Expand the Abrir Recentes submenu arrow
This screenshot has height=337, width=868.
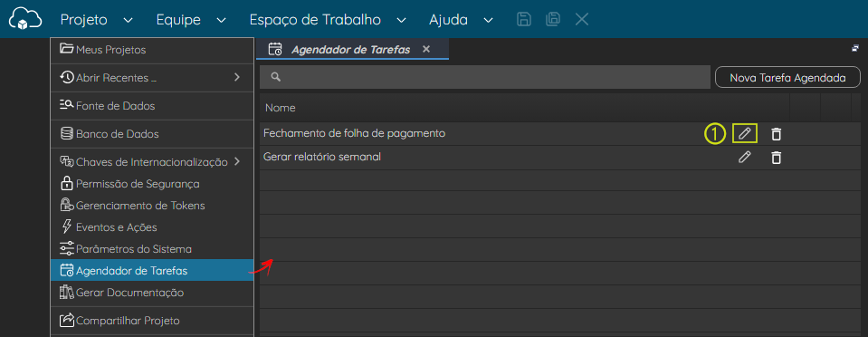pos(237,77)
